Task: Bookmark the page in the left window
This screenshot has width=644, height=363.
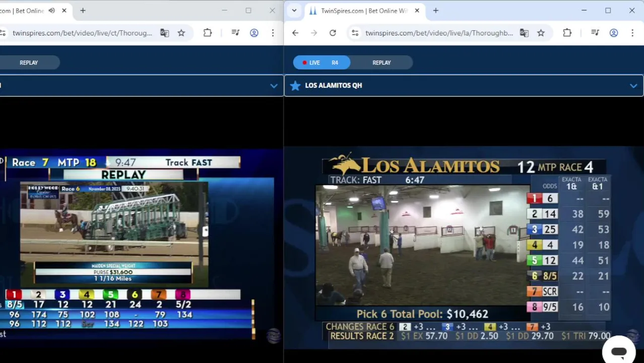Action: 181,33
